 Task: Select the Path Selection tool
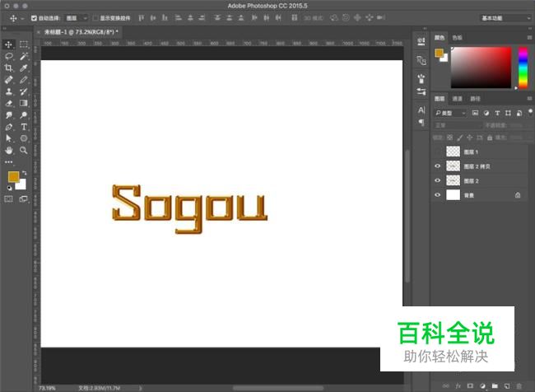(8, 138)
